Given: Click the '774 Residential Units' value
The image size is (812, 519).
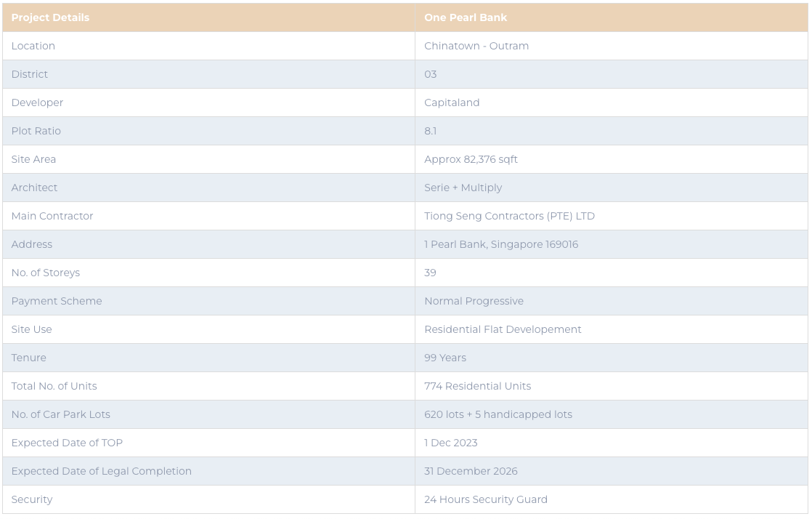Looking at the screenshot, I should coord(477,386).
